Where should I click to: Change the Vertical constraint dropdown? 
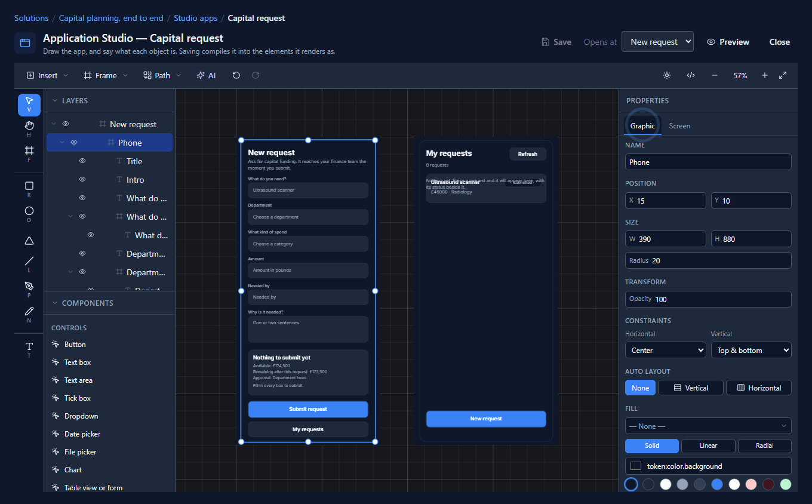(751, 350)
